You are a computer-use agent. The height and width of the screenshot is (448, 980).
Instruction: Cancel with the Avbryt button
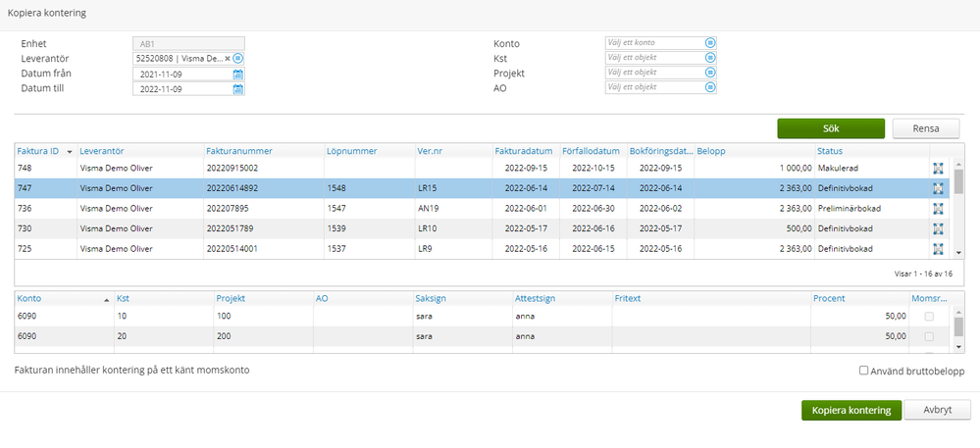tap(937, 410)
